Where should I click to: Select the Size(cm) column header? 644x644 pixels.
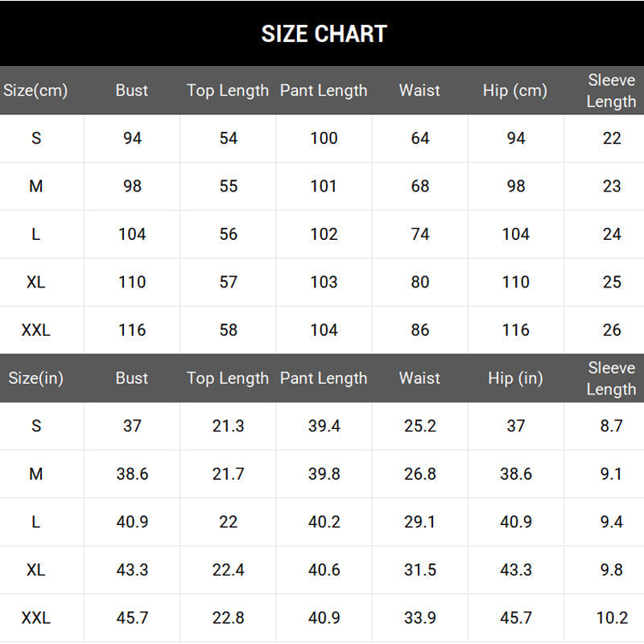tap(35, 90)
